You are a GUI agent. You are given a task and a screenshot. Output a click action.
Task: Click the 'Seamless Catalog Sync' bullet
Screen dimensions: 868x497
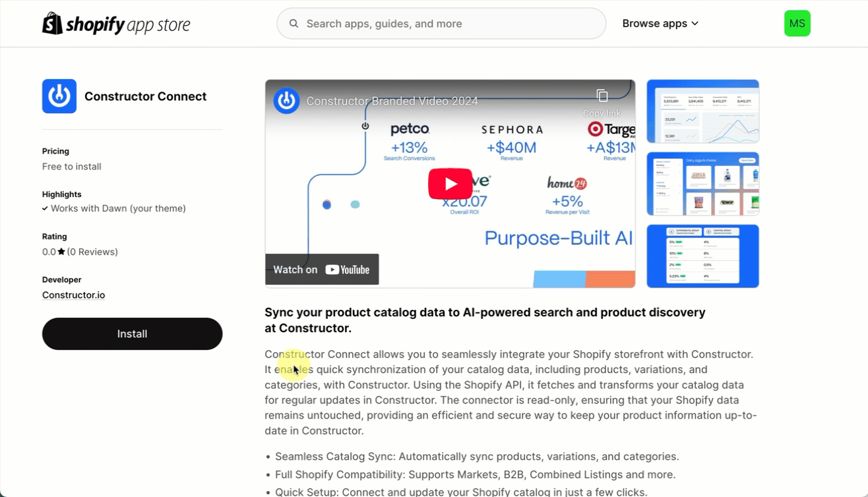coord(477,456)
